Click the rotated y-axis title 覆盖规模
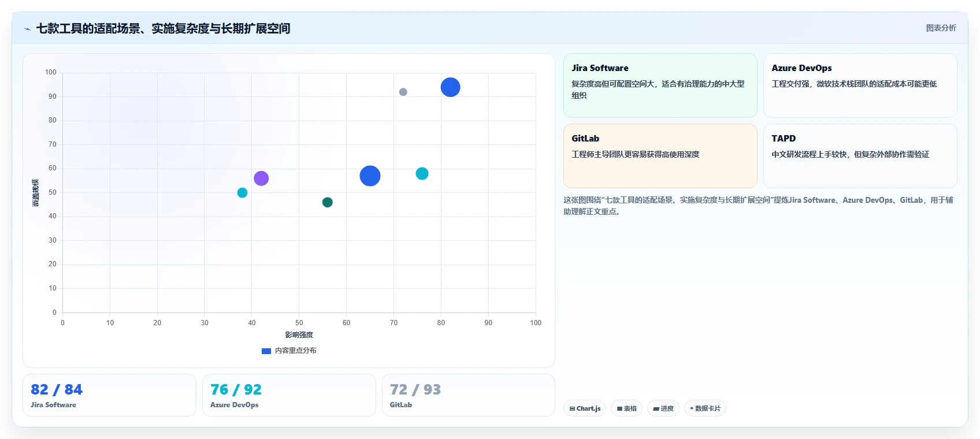Screen dimensions: 980x439 [x=36, y=193]
